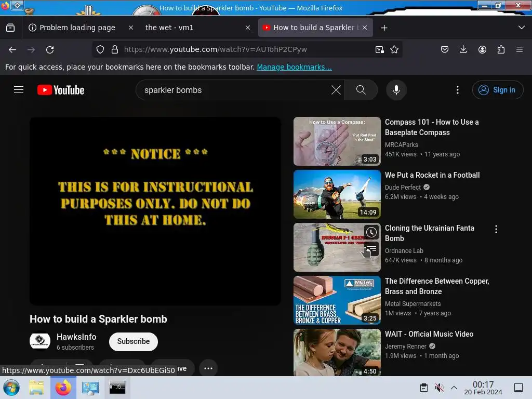Open the Rocket in a Football thumbnail
The image size is (532, 399).
coord(337,194)
